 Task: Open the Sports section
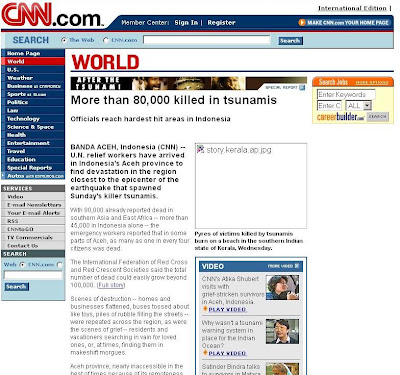(x=33, y=94)
